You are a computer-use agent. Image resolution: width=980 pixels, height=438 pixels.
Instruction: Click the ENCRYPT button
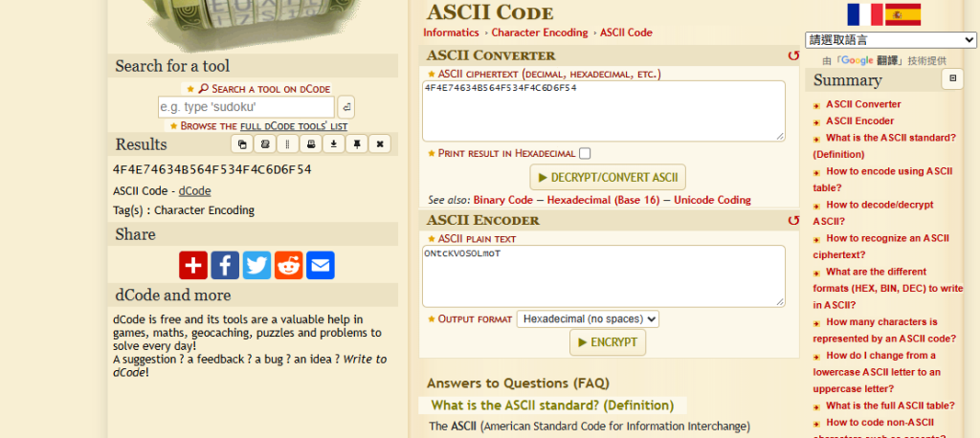608,342
